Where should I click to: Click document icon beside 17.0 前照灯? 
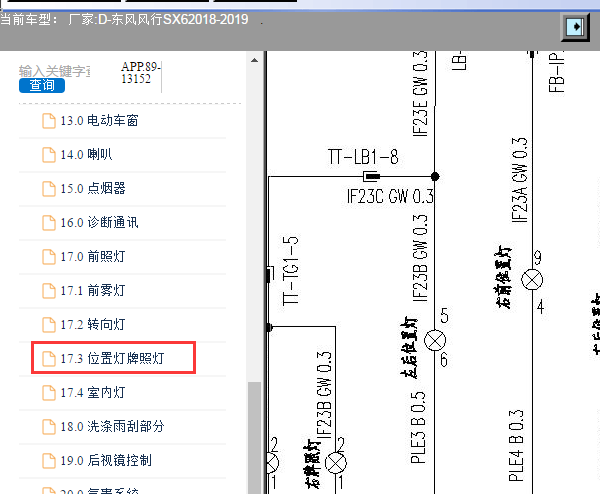[49, 257]
